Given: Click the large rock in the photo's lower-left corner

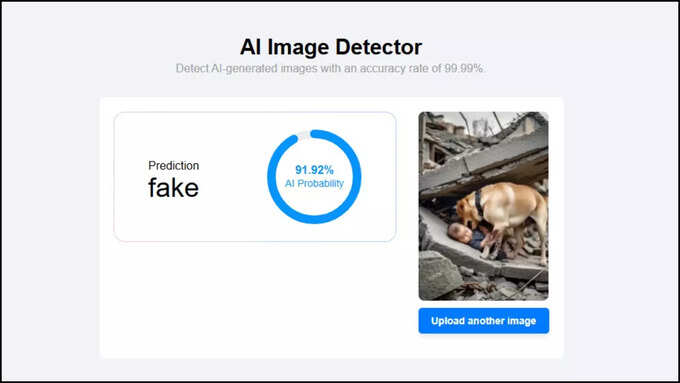Looking at the screenshot, I should [438, 275].
